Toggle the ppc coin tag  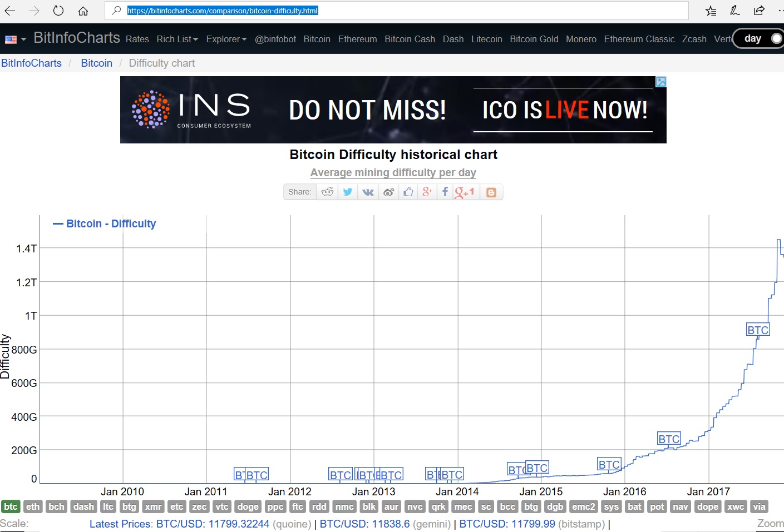click(275, 506)
